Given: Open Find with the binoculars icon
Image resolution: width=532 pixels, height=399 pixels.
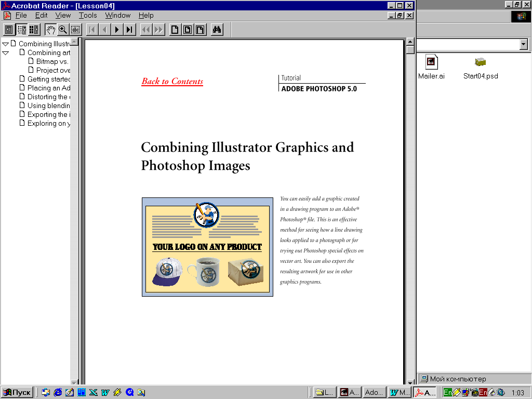Looking at the screenshot, I should point(217,30).
